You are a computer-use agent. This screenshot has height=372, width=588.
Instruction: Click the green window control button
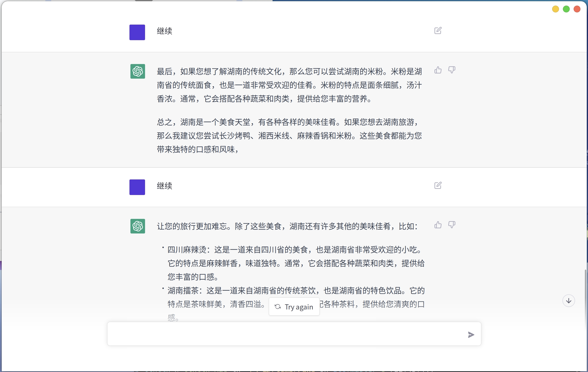566,9
